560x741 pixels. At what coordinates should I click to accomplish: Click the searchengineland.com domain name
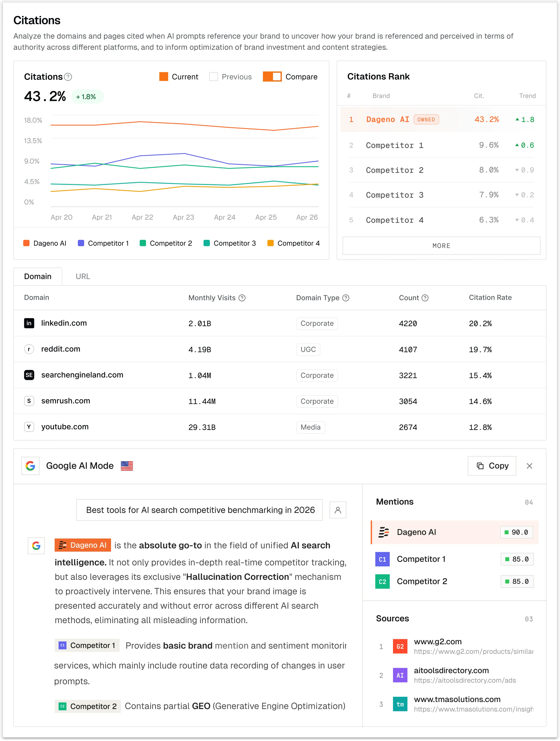pos(82,375)
